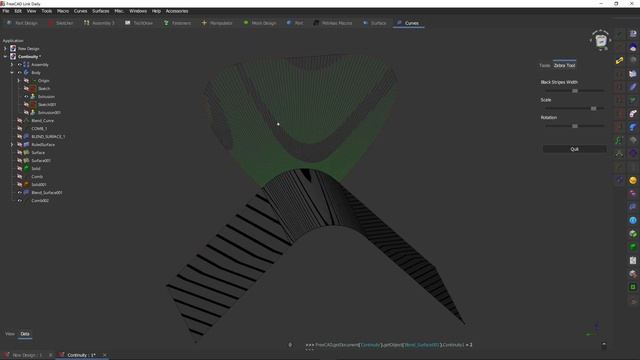The image size is (640, 360).
Task: Click the pink and white pipe icon in right toolbar
Action: (633, 113)
